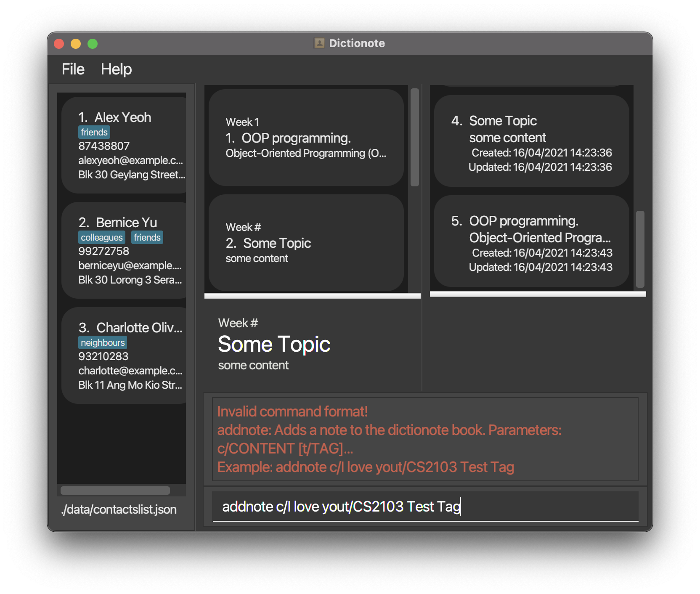Click Updated: 16/04/2021 14:23:43 timestamp

[541, 267]
